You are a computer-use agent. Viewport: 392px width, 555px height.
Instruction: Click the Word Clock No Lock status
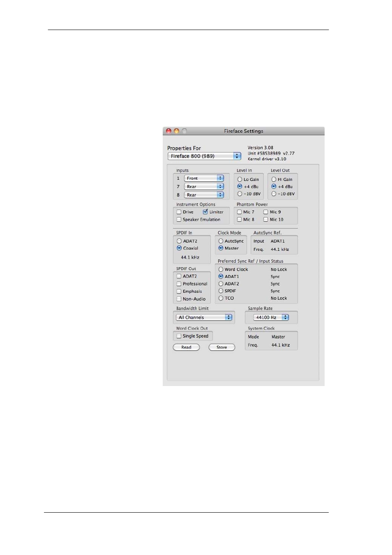pyautogui.click(x=279, y=270)
